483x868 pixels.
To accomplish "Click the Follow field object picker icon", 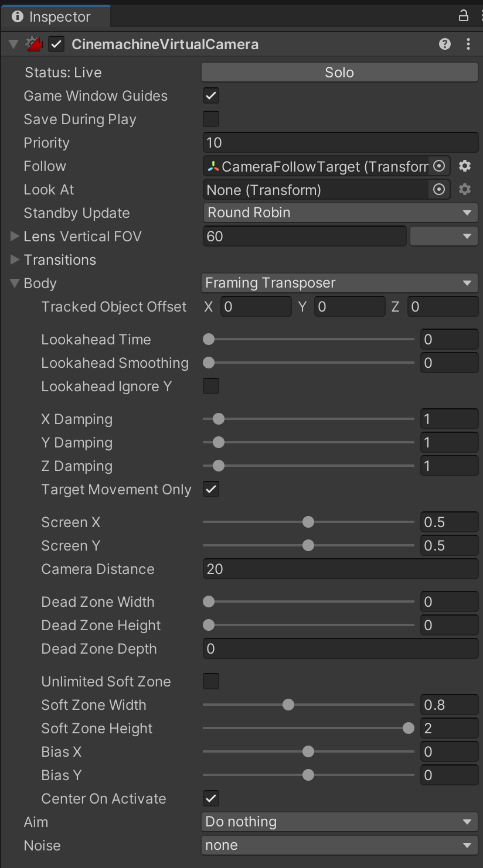I will 438,166.
